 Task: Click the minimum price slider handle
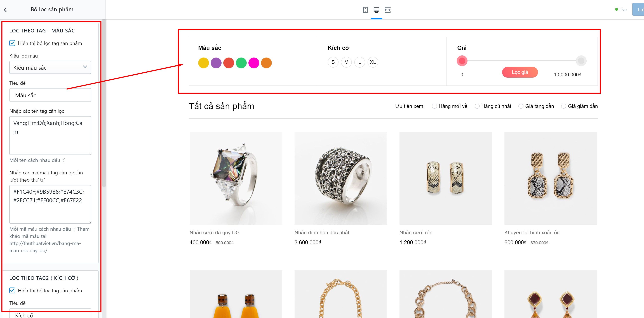462,61
